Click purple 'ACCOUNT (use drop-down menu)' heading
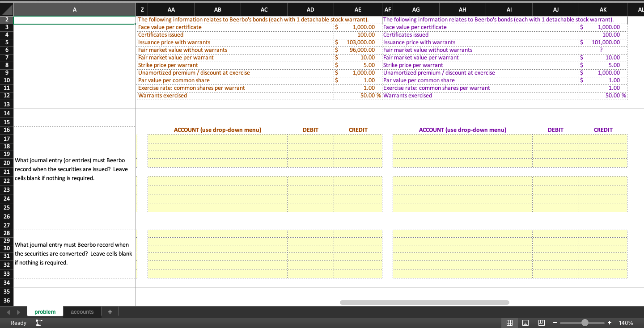 [x=462, y=130]
